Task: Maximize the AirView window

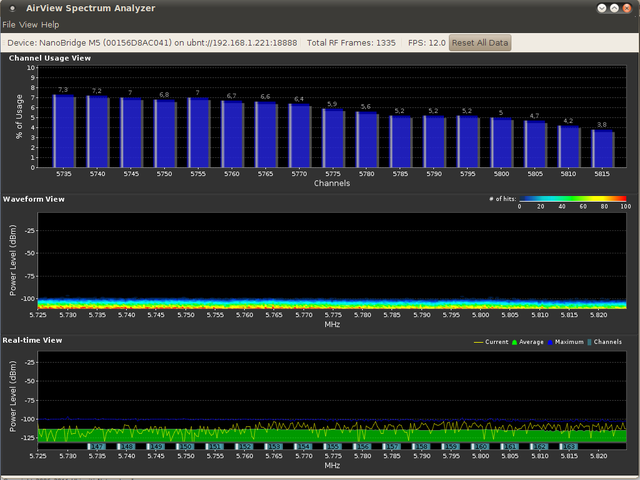Action: click(614, 8)
